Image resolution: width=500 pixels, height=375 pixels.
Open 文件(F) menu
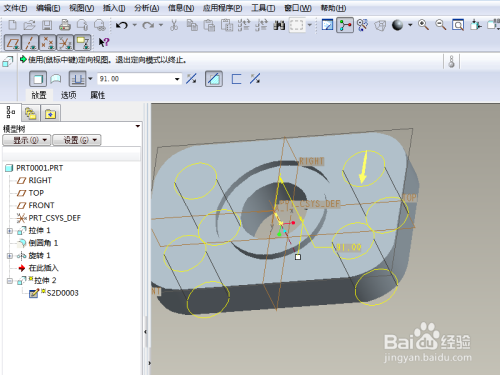[15, 8]
